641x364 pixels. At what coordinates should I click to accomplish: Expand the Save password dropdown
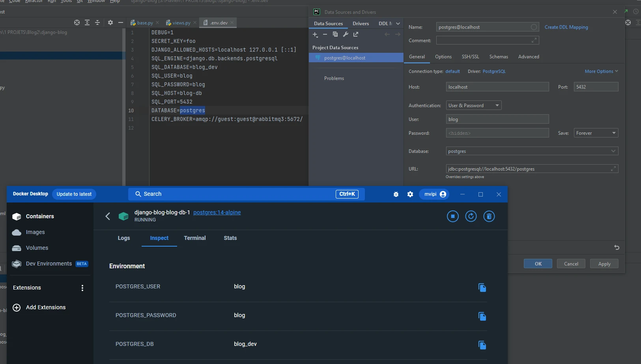pyautogui.click(x=596, y=133)
